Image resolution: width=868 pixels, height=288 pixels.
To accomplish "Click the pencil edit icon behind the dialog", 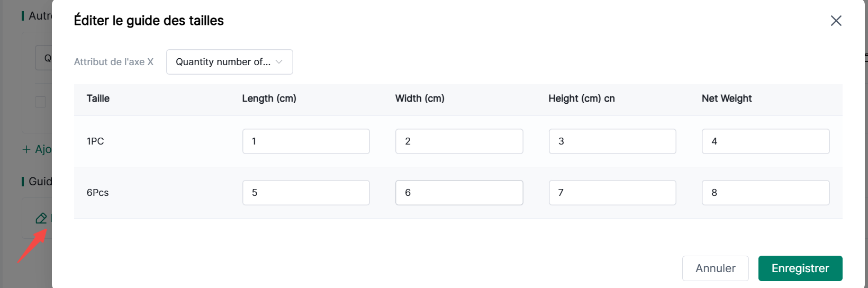I will [x=41, y=218].
